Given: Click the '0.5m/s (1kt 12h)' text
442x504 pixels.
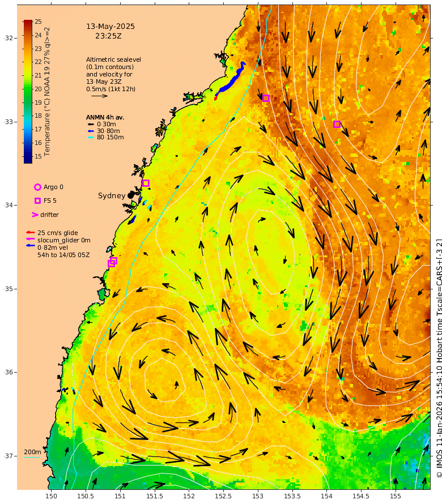Looking at the screenshot, I should pyautogui.click(x=110, y=89).
